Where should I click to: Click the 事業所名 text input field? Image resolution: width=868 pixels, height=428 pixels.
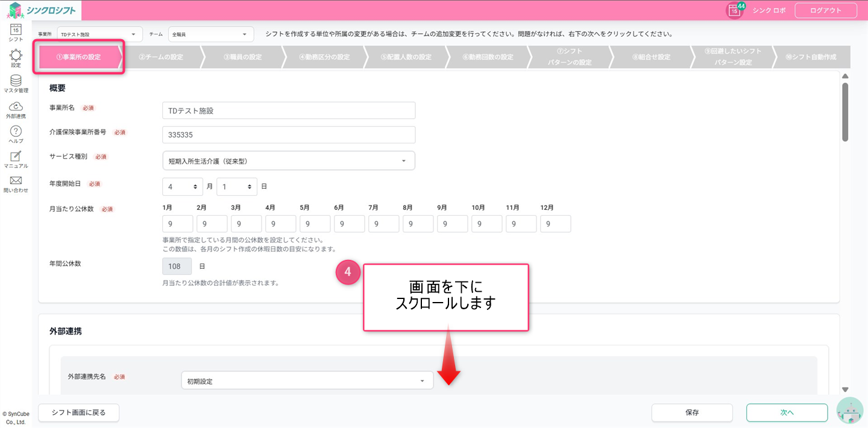[x=289, y=111]
